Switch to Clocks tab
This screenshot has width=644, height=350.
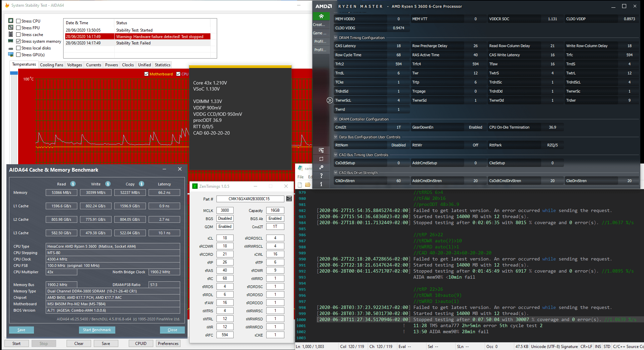coord(128,65)
